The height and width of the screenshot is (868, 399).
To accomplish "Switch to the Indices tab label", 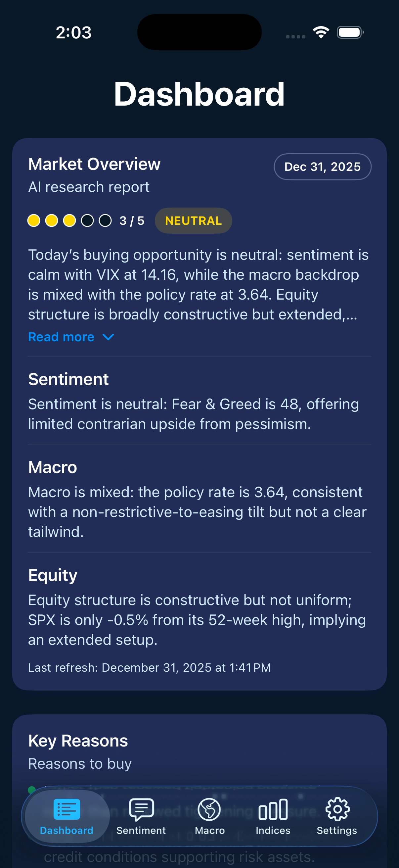I will point(273,831).
